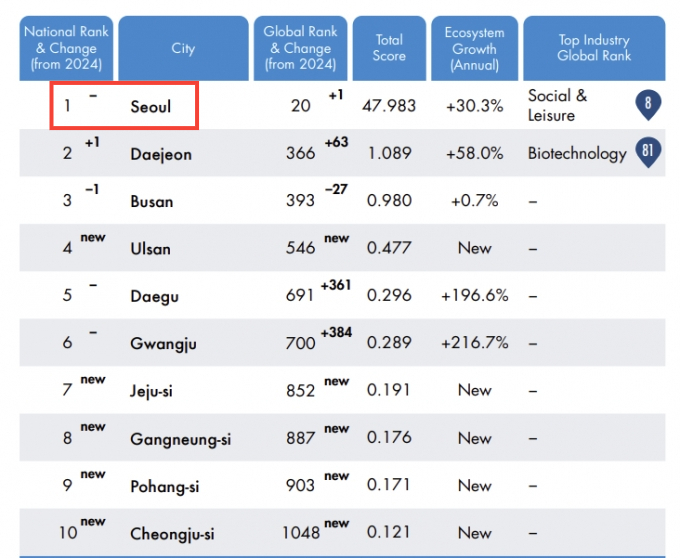Click Daegu's +196.6% growth value
Image resolution: width=680 pixels, height=558 pixels.
[475, 296]
